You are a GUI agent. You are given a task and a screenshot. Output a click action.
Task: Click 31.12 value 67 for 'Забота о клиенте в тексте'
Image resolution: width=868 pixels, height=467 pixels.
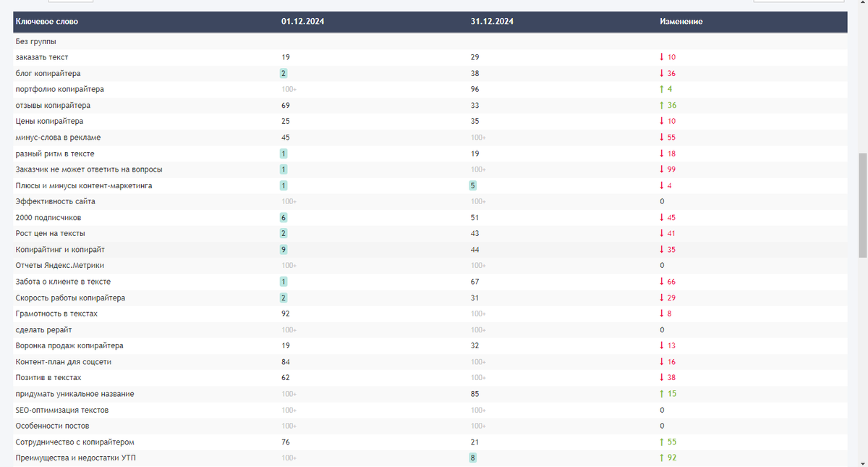[x=475, y=282]
